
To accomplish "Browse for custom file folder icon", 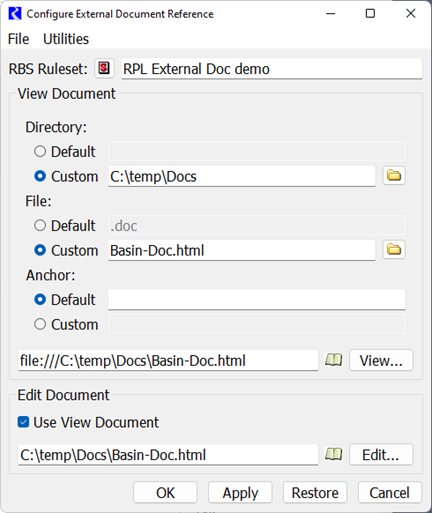I will tap(394, 249).
